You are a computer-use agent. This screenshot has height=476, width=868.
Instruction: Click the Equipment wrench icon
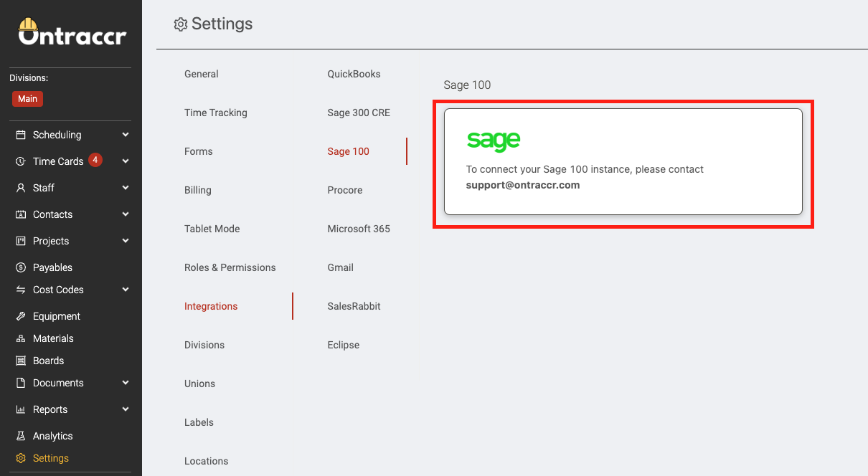click(x=21, y=316)
